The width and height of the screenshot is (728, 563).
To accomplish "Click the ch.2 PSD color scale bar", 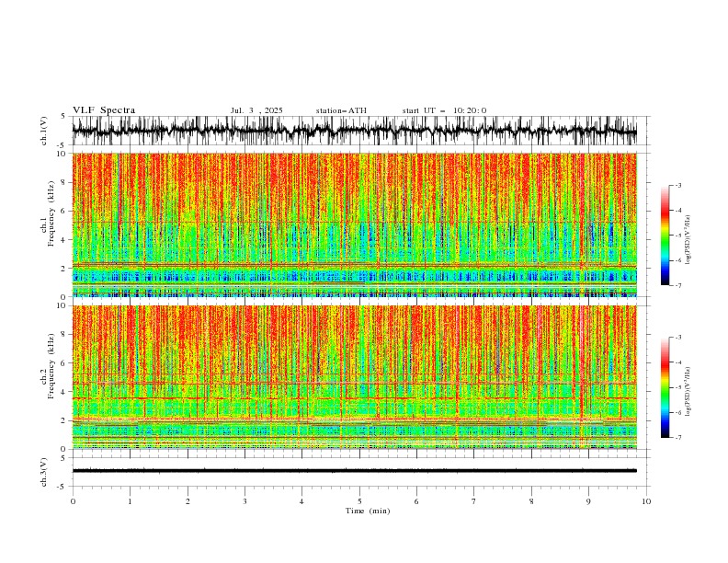I will click(x=665, y=387).
